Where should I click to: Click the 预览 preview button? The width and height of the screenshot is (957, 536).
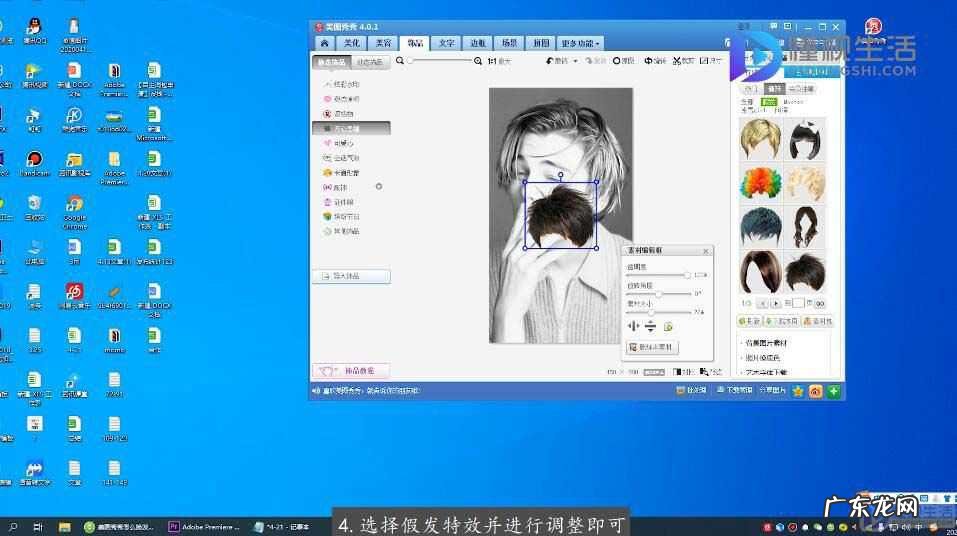[x=711, y=372]
